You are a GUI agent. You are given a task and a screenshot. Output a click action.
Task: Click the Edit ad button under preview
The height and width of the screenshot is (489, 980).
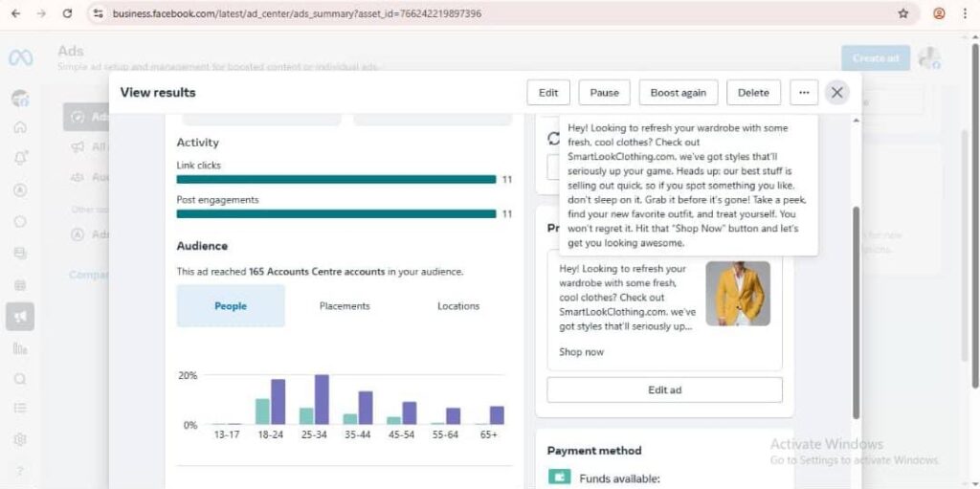664,389
